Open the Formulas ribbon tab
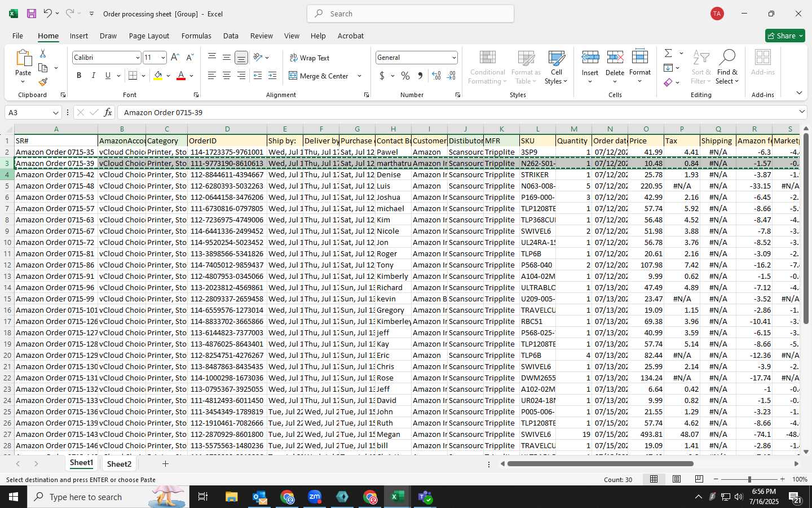 (196, 36)
